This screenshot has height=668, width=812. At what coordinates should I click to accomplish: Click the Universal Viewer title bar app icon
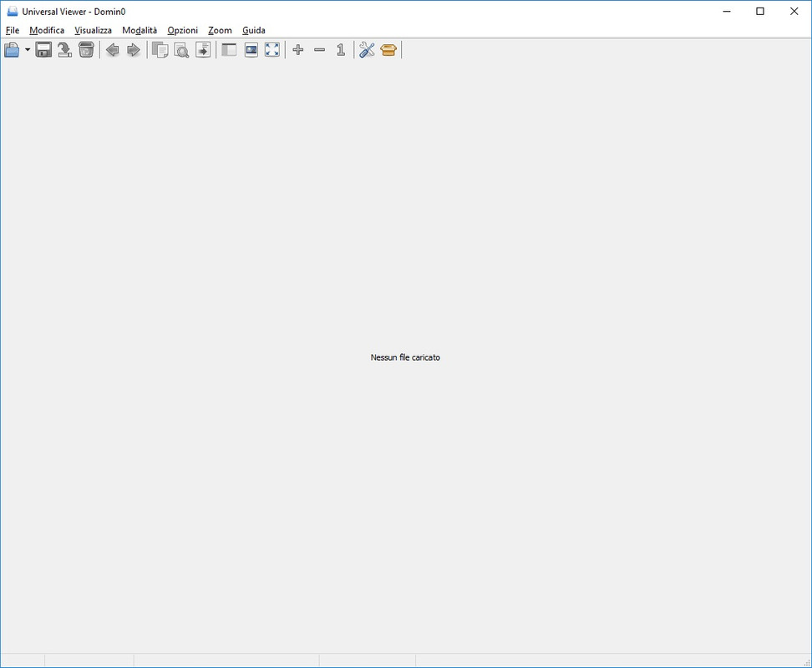click(x=13, y=12)
